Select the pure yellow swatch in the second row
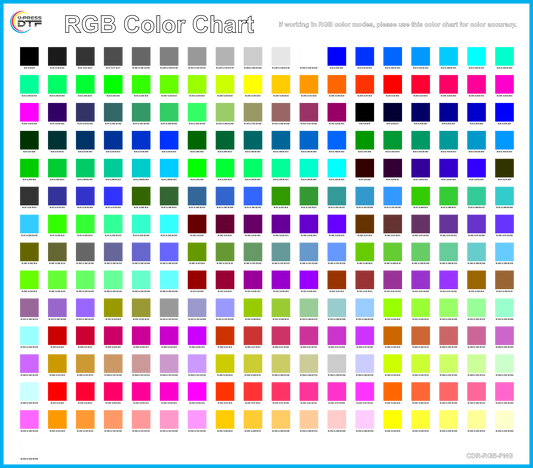 (253, 84)
